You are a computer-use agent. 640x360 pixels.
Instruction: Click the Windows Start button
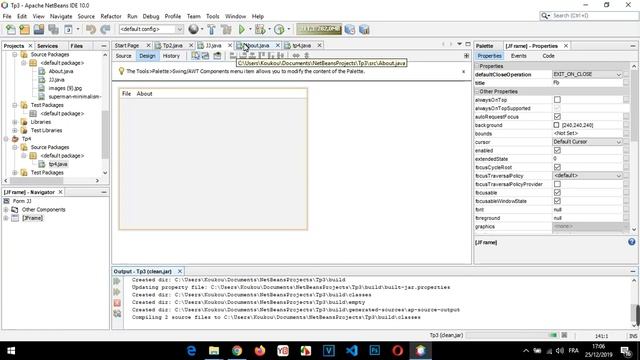point(11,351)
